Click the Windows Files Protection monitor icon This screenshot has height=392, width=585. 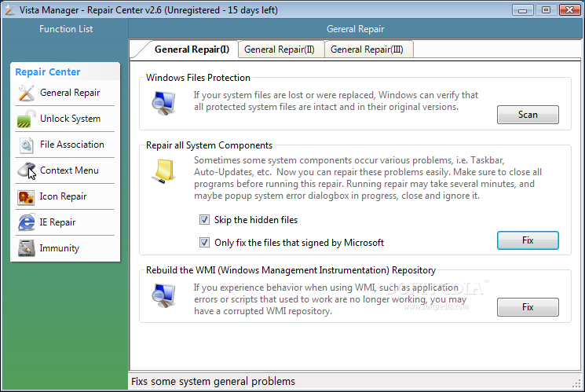pos(163,103)
